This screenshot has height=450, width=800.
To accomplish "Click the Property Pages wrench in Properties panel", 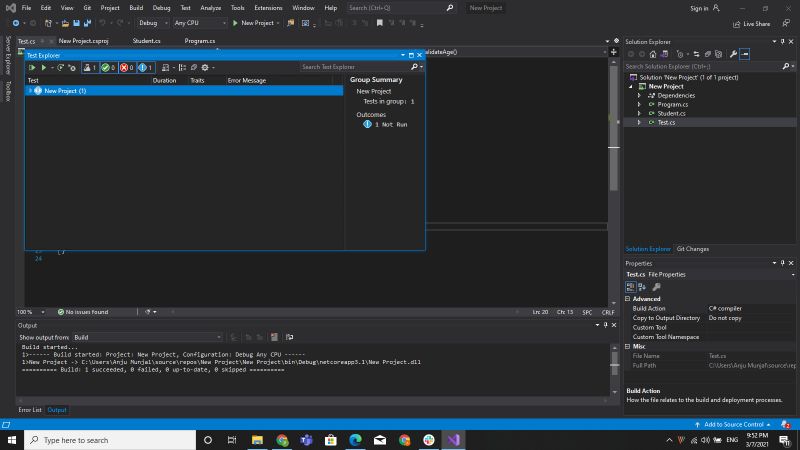I will tap(657, 287).
